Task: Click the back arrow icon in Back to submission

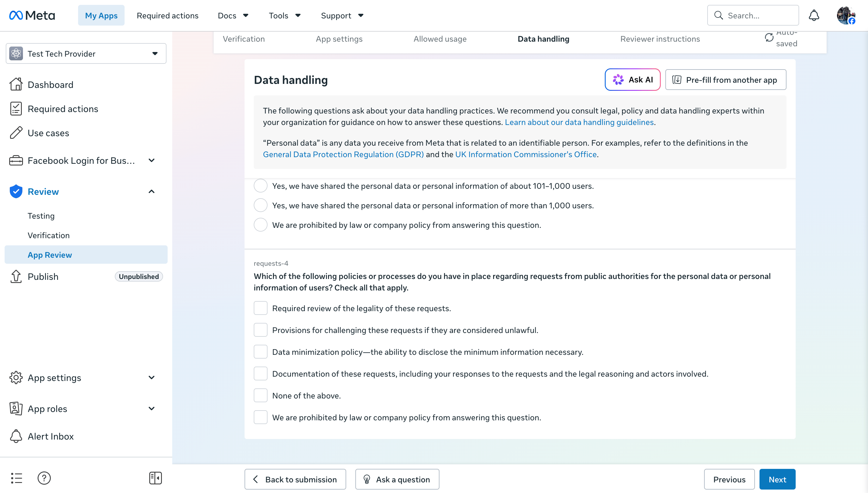Action: (x=256, y=479)
